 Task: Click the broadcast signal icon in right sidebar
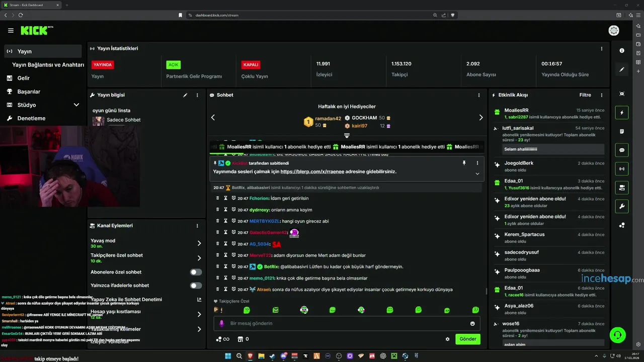(622, 169)
